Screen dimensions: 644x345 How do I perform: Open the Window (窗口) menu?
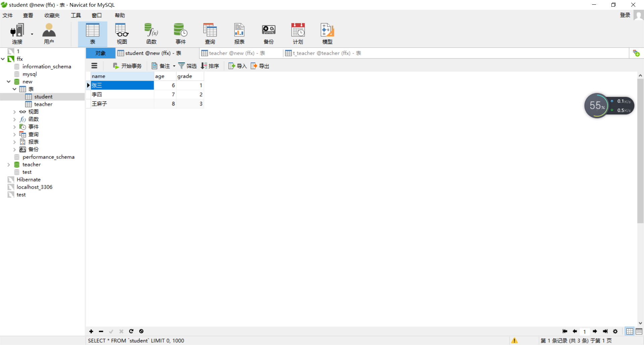pyautogui.click(x=97, y=15)
